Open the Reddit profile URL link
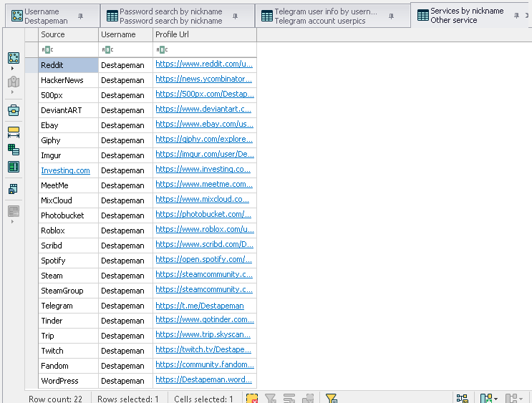This screenshot has width=532, height=403. pos(204,64)
